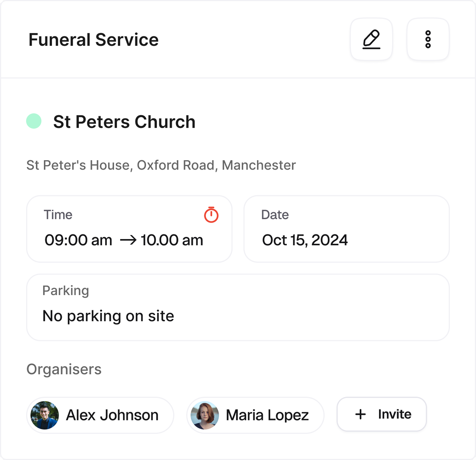The height and width of the screenshot is (460, 476).
Task: Click the green status dot beside St Peters Church
Action: [x=34, y=121]
